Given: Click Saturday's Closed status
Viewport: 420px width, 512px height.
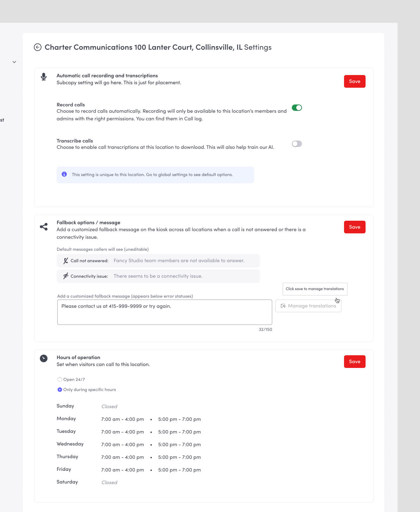Looking at the screenshot, I should [x=109, y=483].
